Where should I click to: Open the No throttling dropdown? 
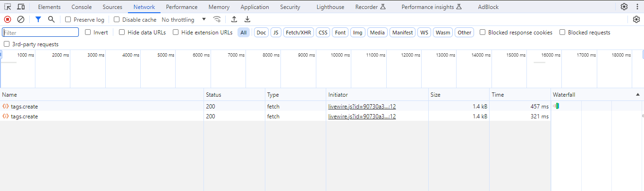[x=184, y=20]
